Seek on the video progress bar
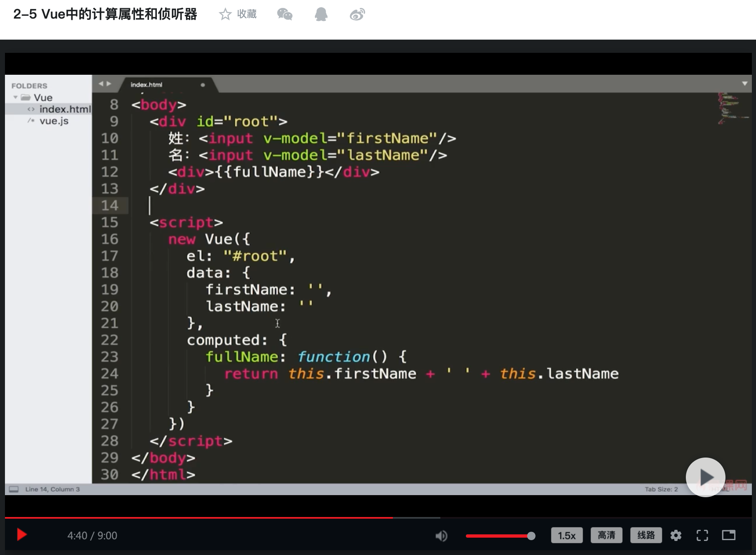 point(378,517)
